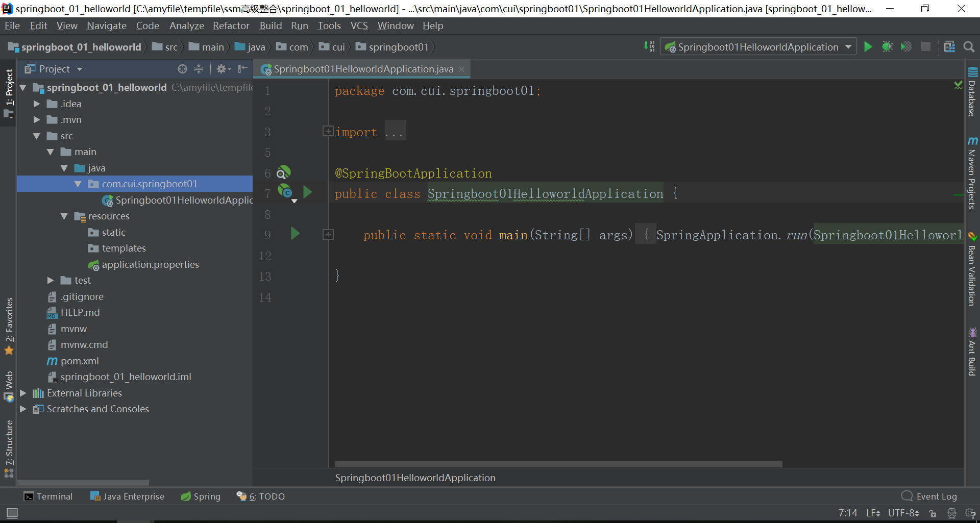This screenshot has width=980, height=523.
Task: Expand folded main method on line 9
Action: (x=328, y=235)
